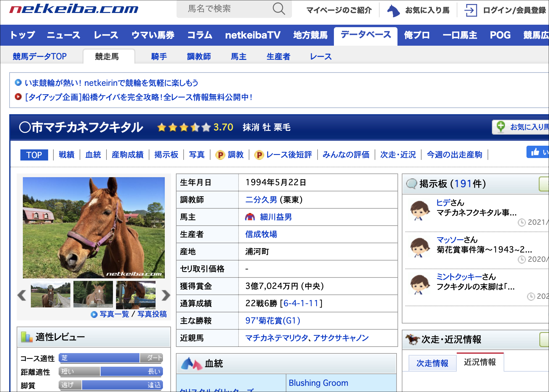Switch to the 次走情報 tab
This screenshot has height=392, width=549.
(x=432, y=363)
